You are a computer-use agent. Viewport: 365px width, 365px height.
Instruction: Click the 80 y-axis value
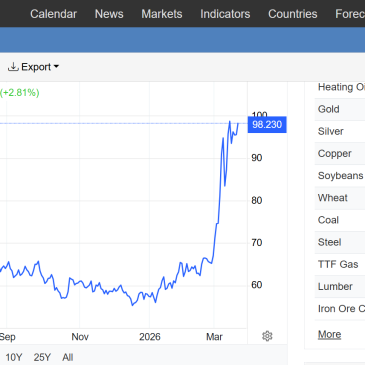257,200
